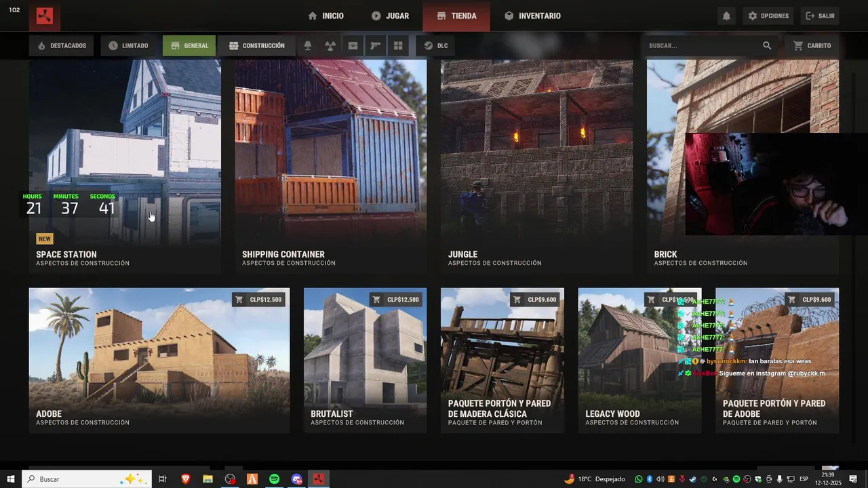
Task: Select the TIENDA store tab
Action: (x=456, y=16)
